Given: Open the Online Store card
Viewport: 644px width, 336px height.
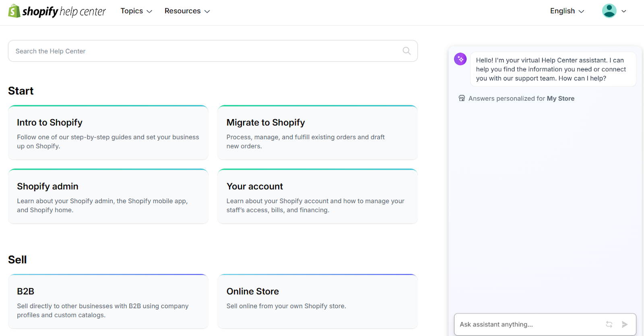Looking at the screenshot, I should (318, 301).
